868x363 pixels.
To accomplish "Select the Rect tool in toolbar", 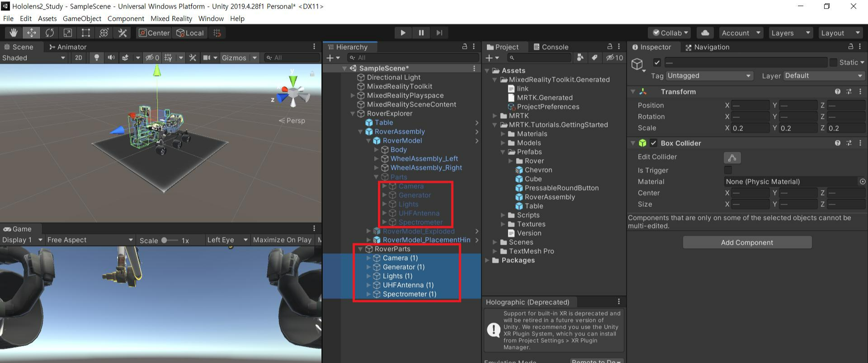I will (x=86, y=33).
